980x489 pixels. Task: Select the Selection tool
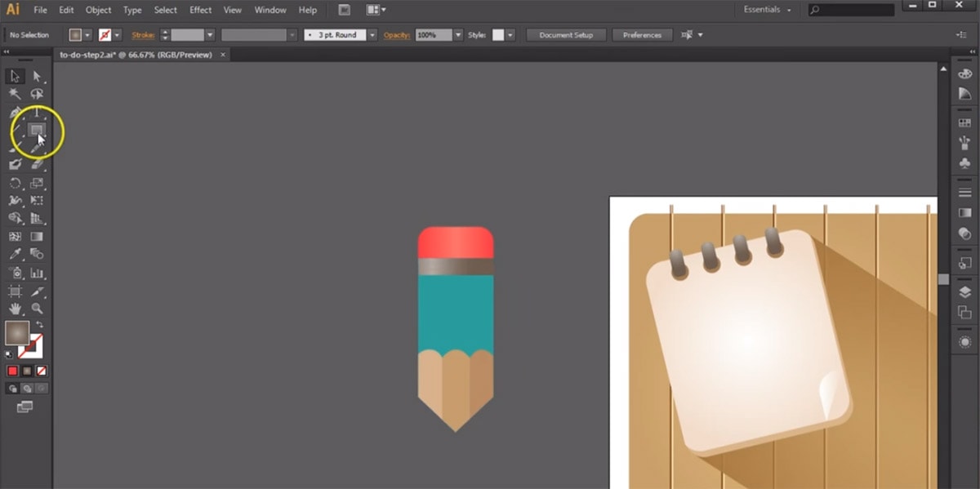coord(14,76)
